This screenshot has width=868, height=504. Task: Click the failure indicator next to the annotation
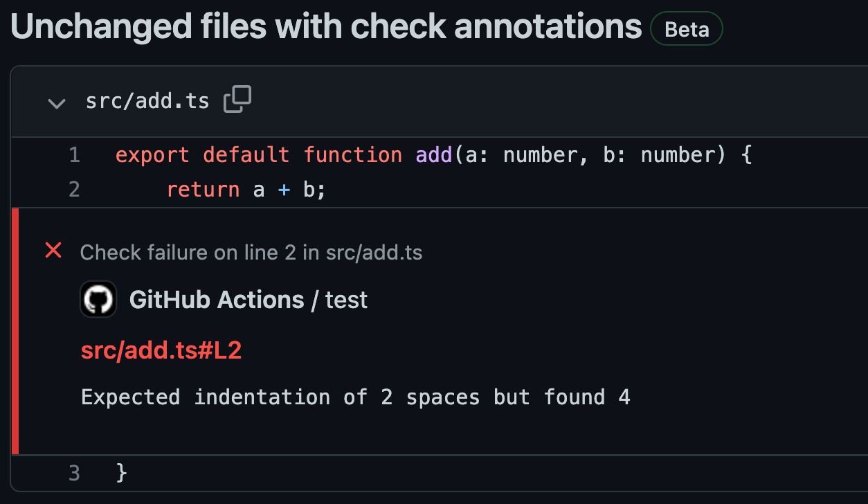(x=53, y=251)
